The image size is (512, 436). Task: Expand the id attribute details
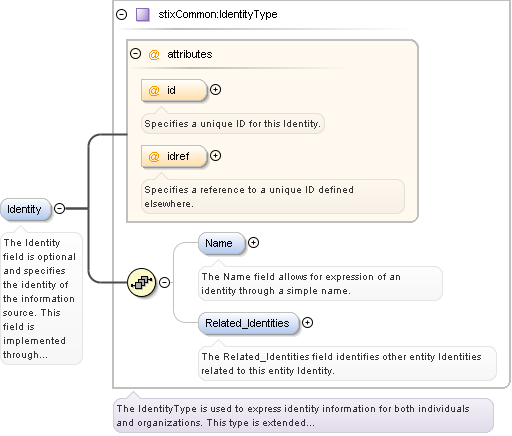[215, 90]
